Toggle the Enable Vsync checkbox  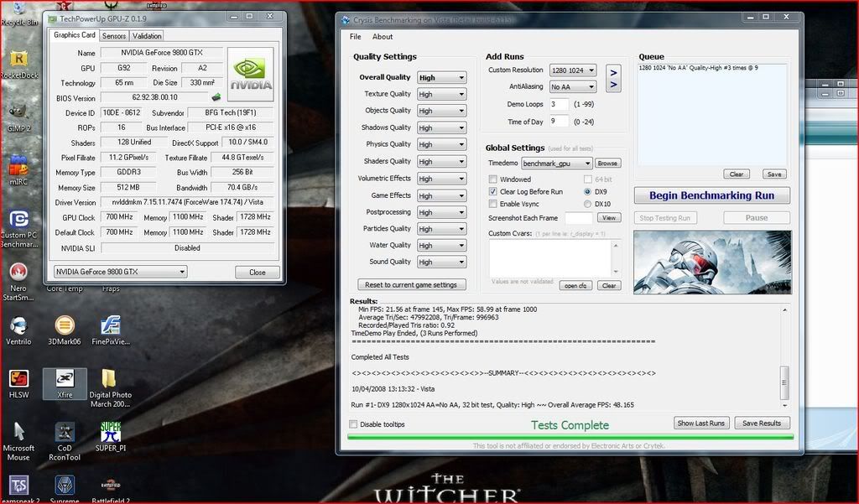[x=493, y=204]
